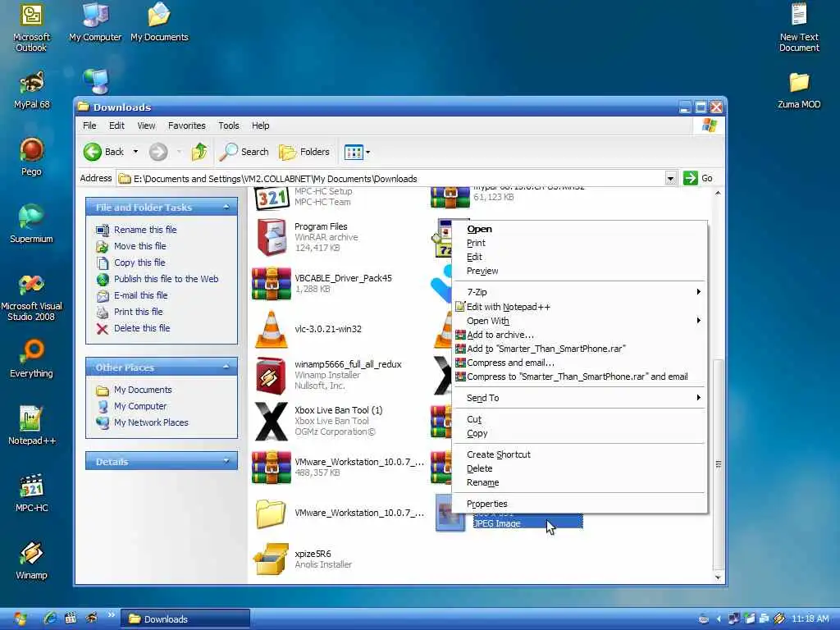Viewport: 840px width, 630px height.
Task: Click Search in Explorer toolbar
Action: click(244, 152)
